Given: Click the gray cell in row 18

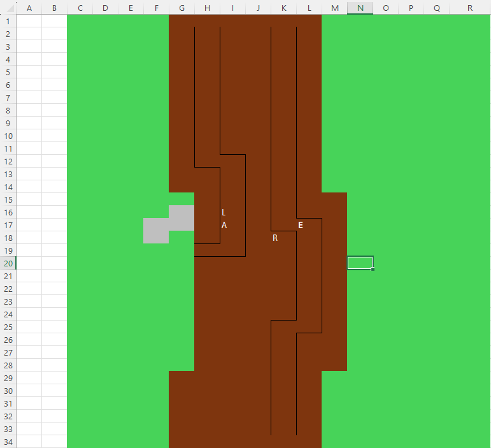Looking at the screenshot, I should [x=156, y=238].
